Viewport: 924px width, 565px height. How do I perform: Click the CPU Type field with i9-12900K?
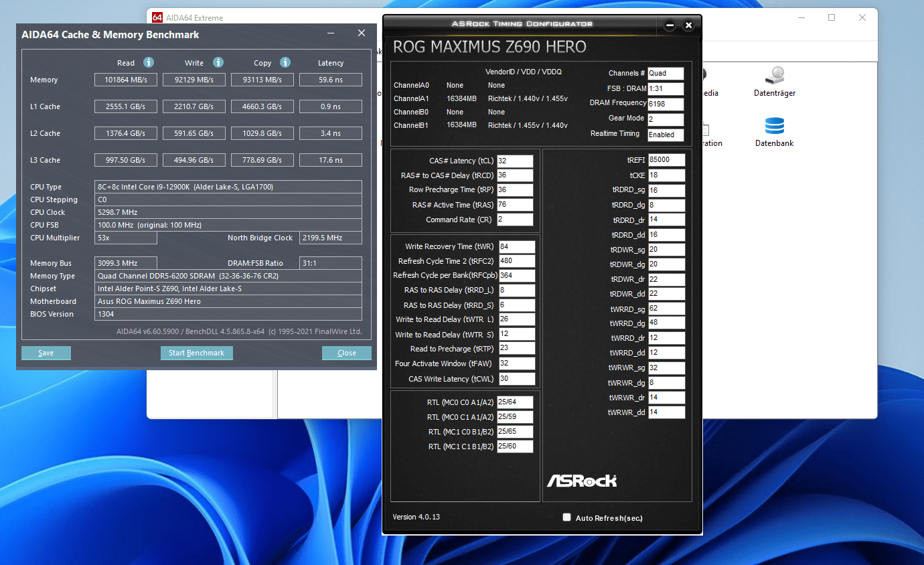pyautogui.click(x=228, y=187)
